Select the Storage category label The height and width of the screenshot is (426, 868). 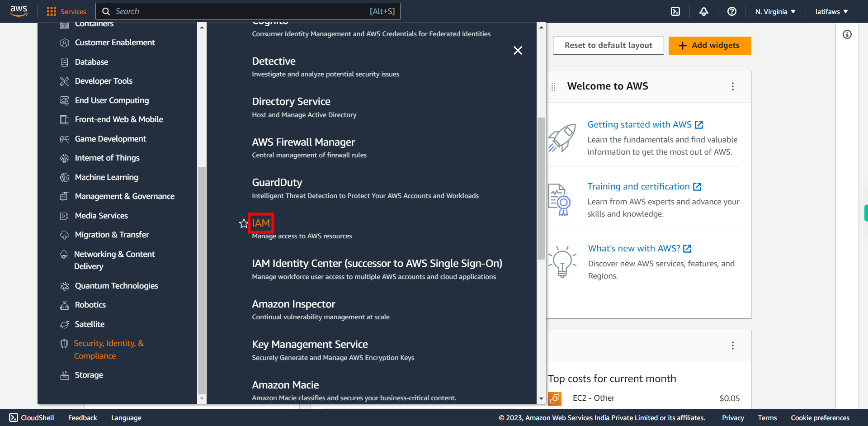89,375
